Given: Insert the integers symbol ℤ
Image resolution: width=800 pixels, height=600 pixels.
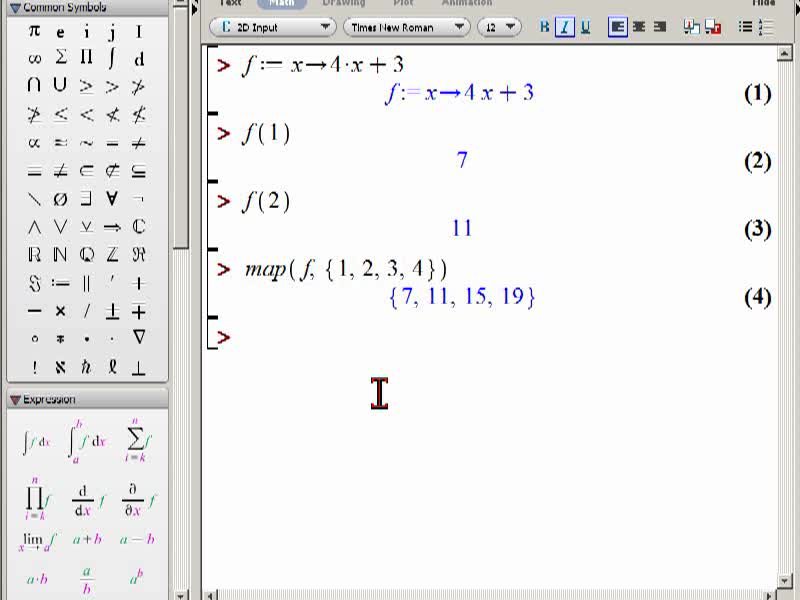Looking at the screenshot, I should (x=112, y=254).
